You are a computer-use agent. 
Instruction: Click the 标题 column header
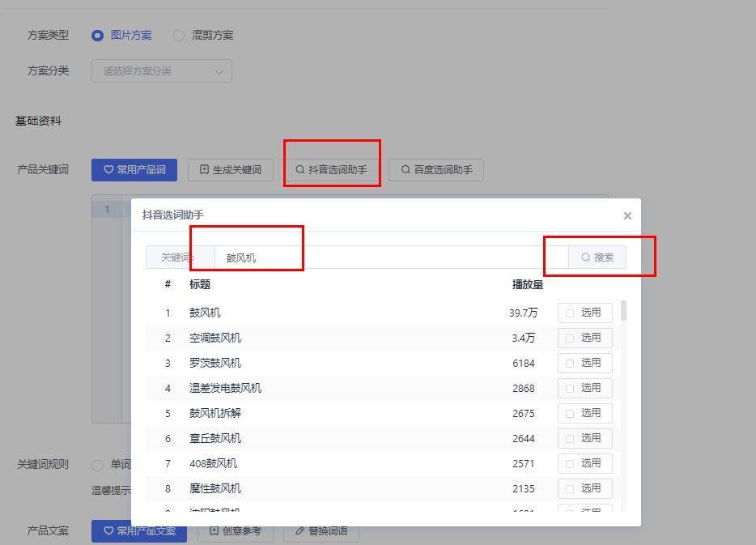[200, 284]
